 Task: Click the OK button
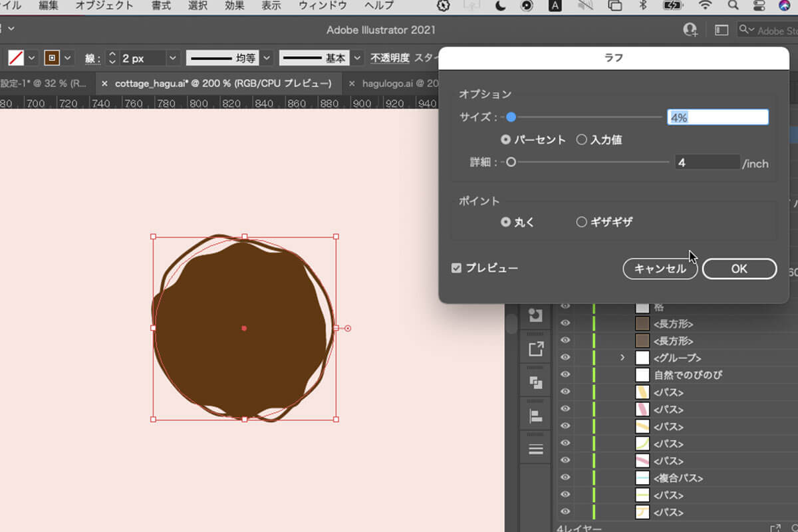[x=739, y=269]
